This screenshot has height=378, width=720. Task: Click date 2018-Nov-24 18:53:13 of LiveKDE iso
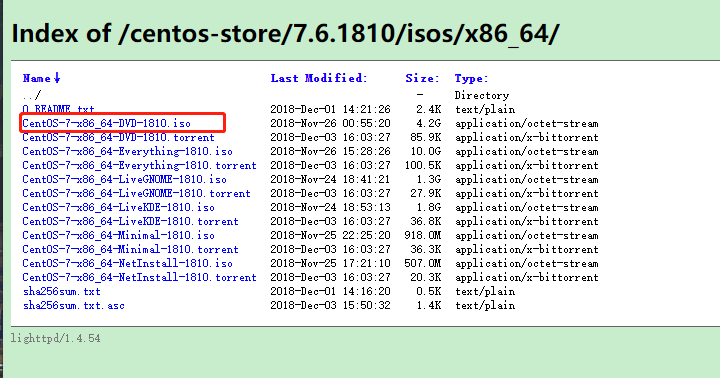(x=330, y=208)
